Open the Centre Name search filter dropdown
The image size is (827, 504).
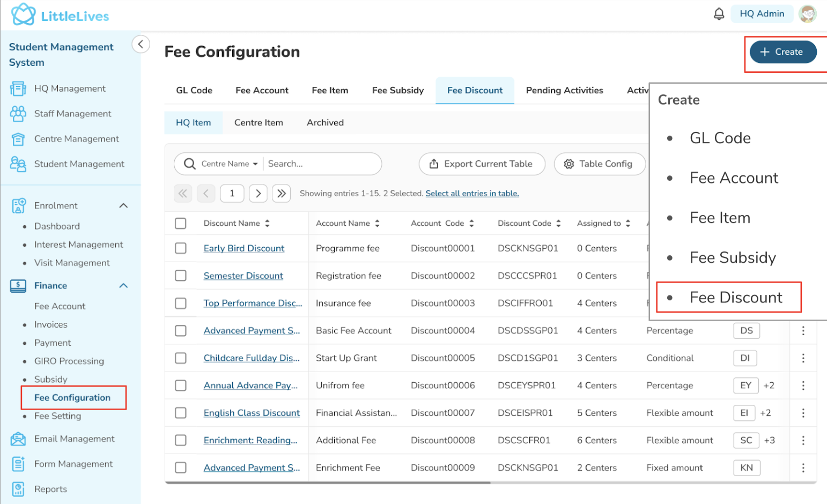(x=230, y=164)
